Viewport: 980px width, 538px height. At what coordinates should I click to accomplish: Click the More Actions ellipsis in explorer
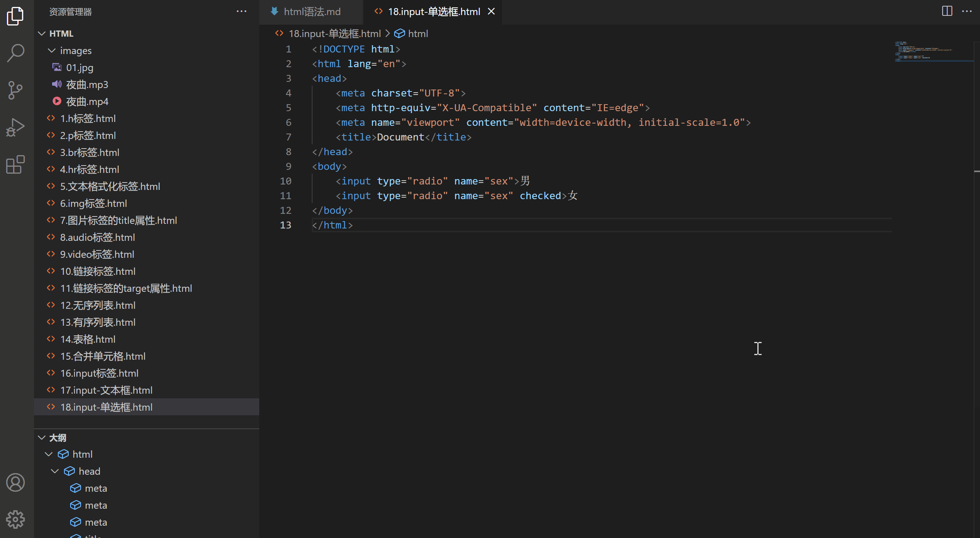pos(242,11)
